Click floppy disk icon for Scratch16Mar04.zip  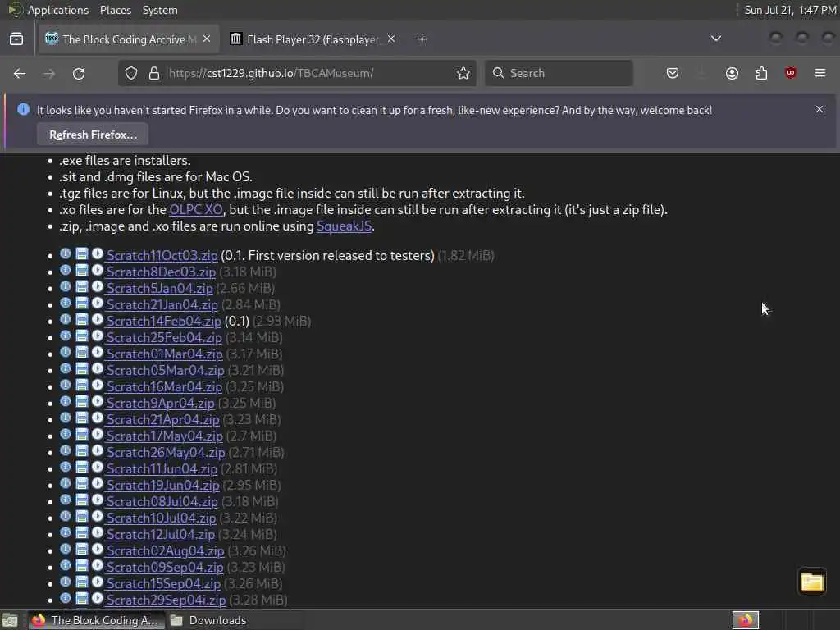(81, 385)
